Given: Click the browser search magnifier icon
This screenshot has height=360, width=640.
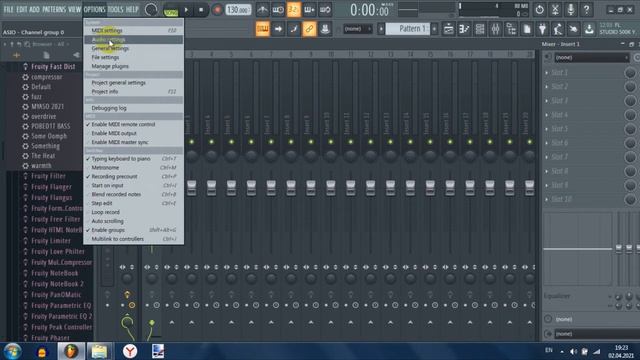Looking at the screenshot, I should (x=27, y=44).
